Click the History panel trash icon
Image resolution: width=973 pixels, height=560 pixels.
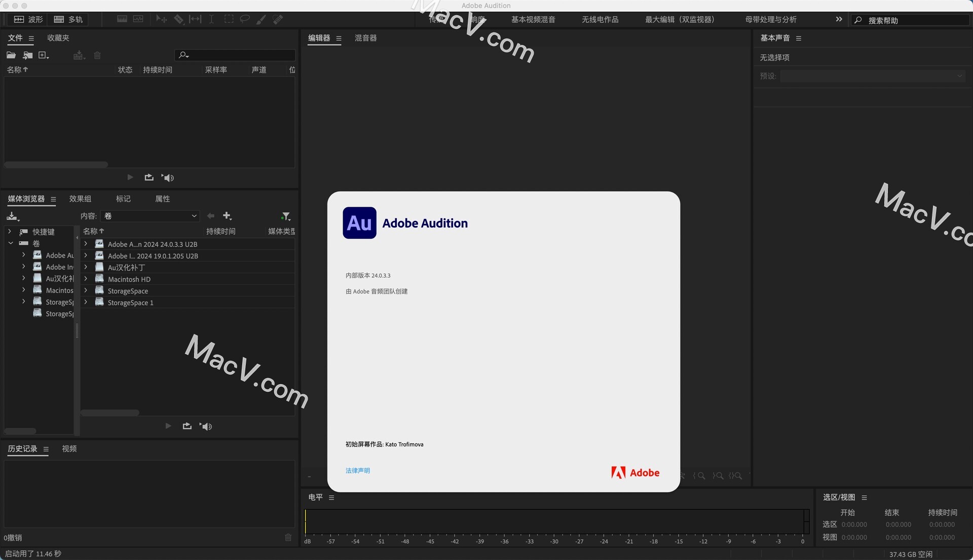pyautogui.click(x=288, y=538)
